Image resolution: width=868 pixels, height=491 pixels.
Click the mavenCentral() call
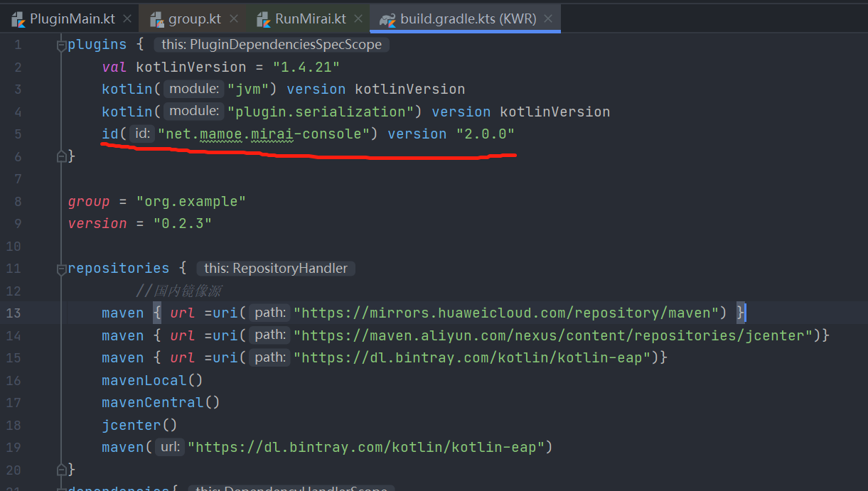pyautogui.click(x=161, y=402)
